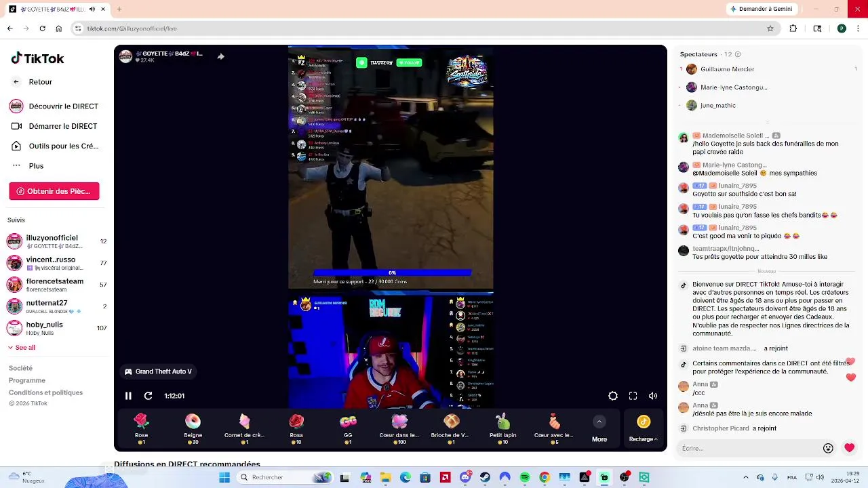Show hidden system tray icons

(x=746, y=477)
